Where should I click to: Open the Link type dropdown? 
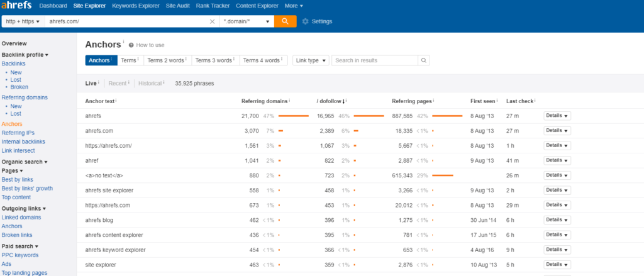click(x=311, y=60)
